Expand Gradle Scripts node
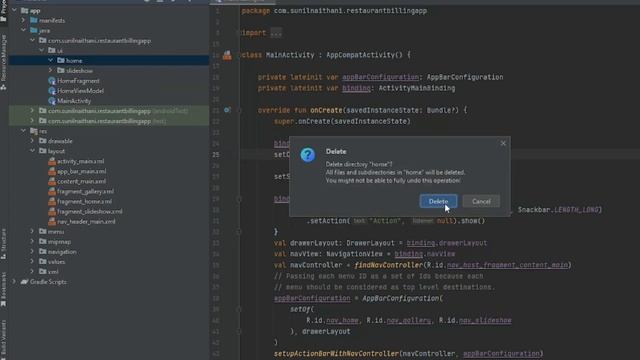The height and width of the screenshot is (360, 640). tap(14, 282)
